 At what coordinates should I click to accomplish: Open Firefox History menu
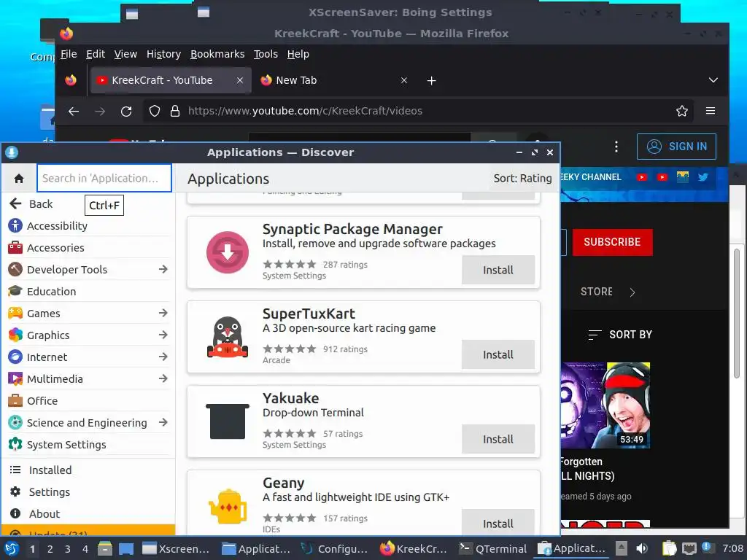point(163,54)
